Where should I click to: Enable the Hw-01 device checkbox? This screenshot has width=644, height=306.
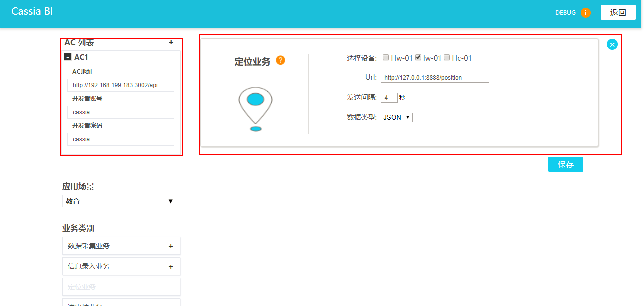click(386, 58)
